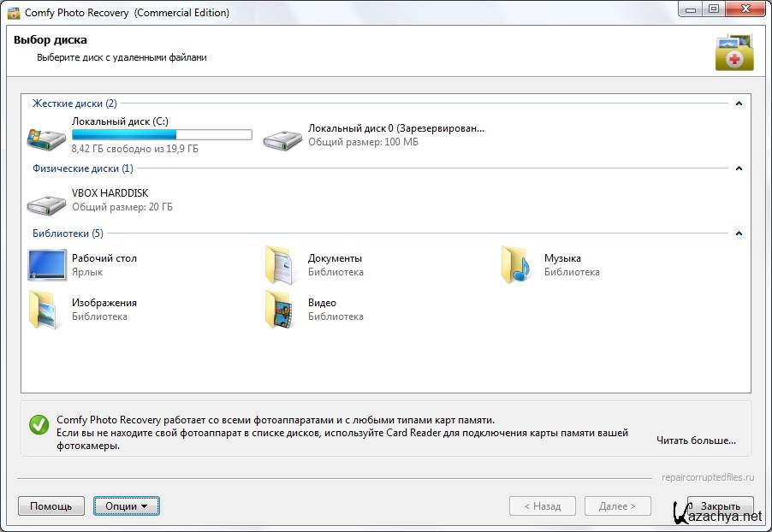772x532 pixels.
Task: Click the Далее button
Action: pos(617,506)
